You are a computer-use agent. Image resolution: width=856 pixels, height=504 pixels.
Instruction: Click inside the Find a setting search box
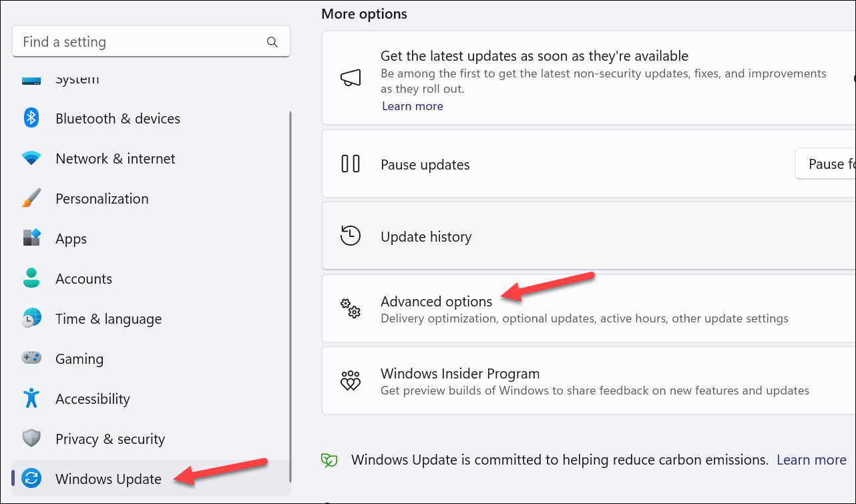point(151,41)
